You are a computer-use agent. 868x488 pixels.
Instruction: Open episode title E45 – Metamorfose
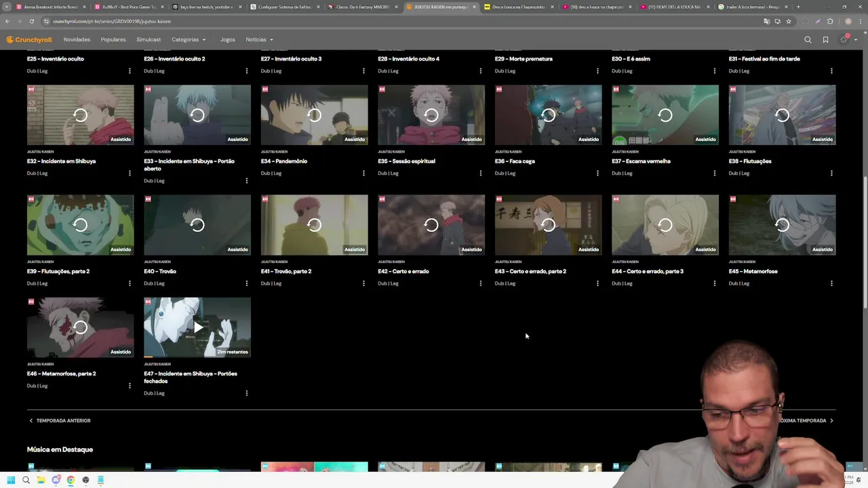point(753,271)
